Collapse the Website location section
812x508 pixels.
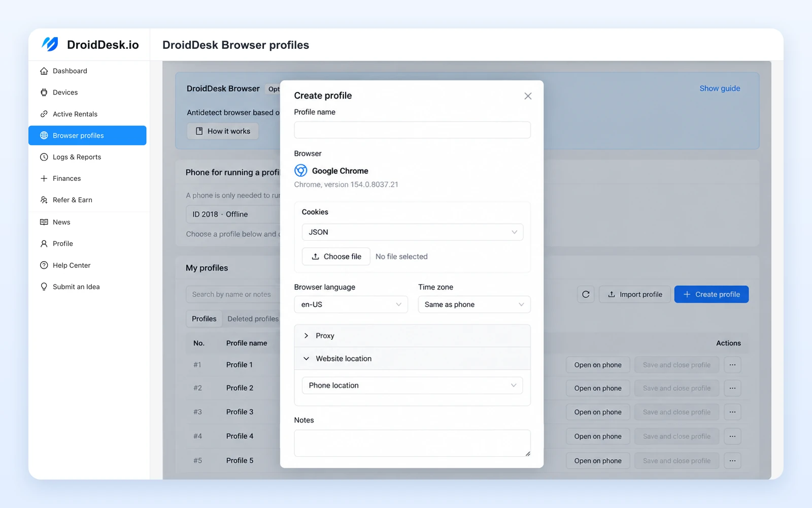412,359
